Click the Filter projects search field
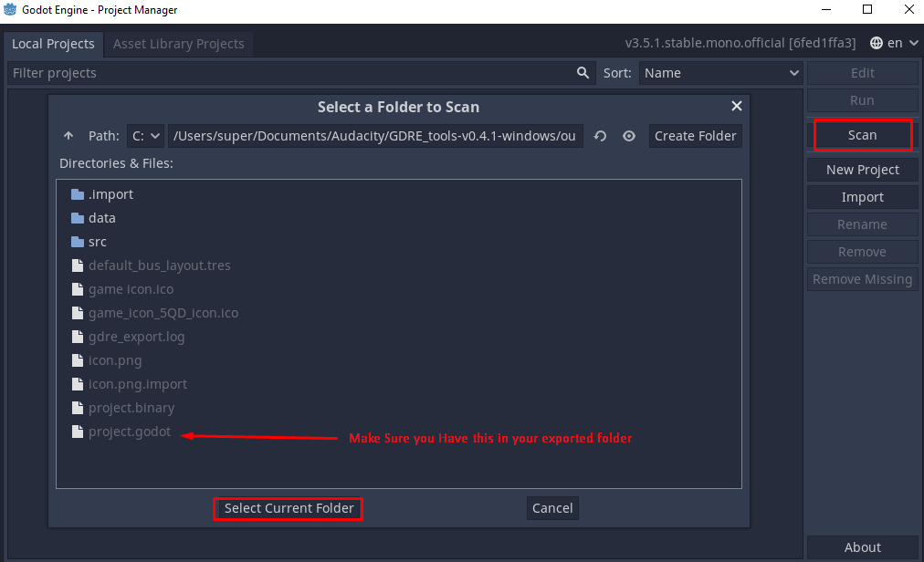The image size is (924, 562). click(x=292, y=73)
